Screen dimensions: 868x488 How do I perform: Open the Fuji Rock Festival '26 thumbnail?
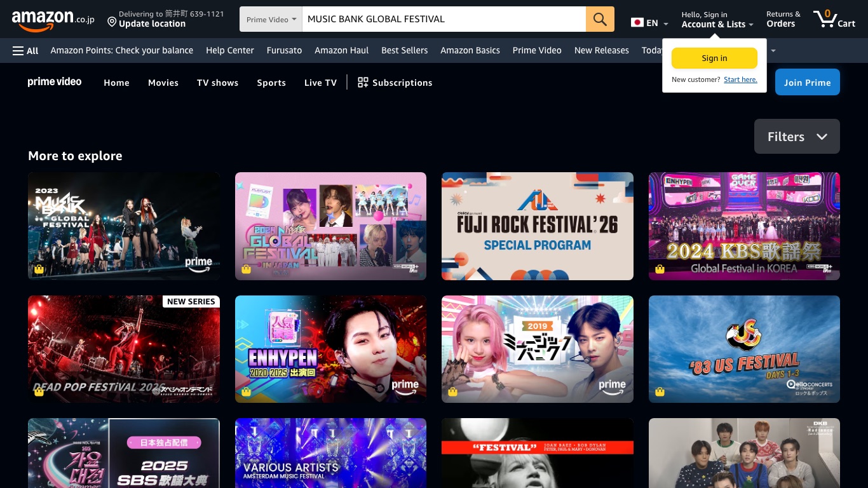538,226
